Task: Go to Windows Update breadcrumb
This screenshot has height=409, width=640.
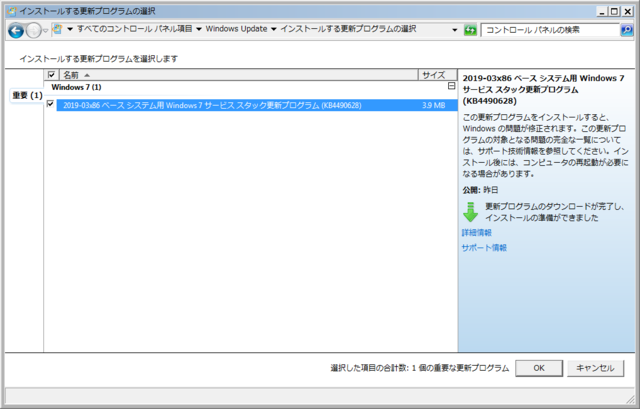Action: click(236, 29)
